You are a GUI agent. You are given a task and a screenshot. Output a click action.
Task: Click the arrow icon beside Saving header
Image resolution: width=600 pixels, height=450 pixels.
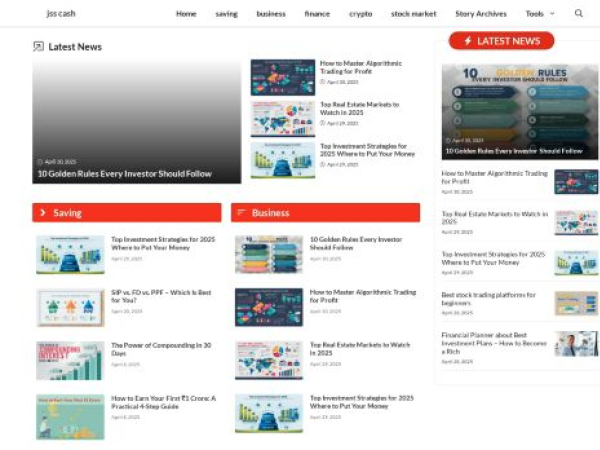(42, 213)
